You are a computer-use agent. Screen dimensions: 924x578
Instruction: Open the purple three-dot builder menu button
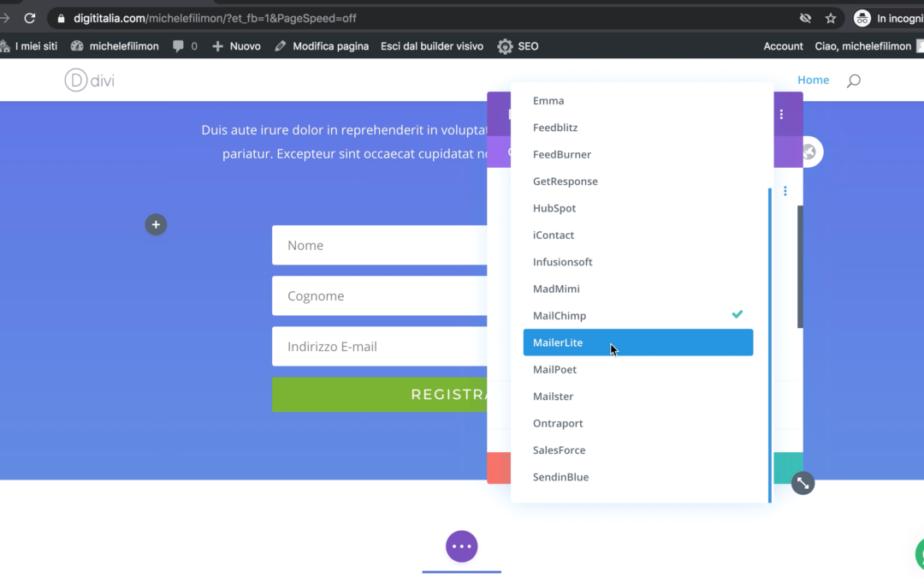[x=461, y=546]
